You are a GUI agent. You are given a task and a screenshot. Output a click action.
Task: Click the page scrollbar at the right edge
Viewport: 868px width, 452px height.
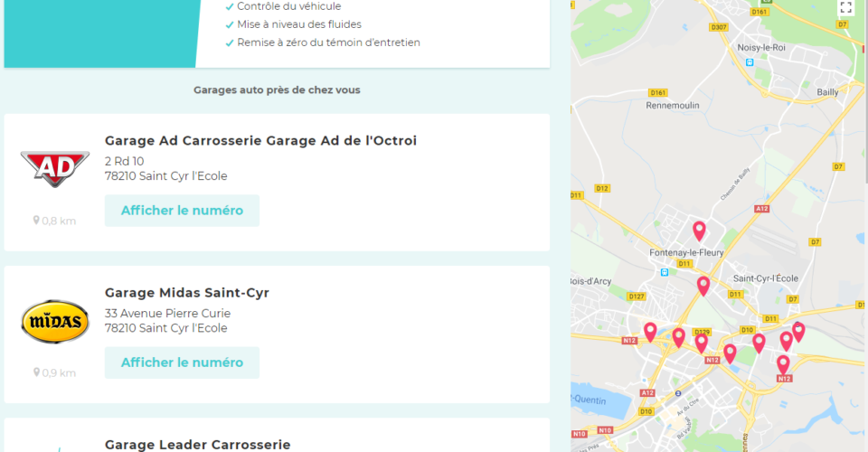pos(865,91)
